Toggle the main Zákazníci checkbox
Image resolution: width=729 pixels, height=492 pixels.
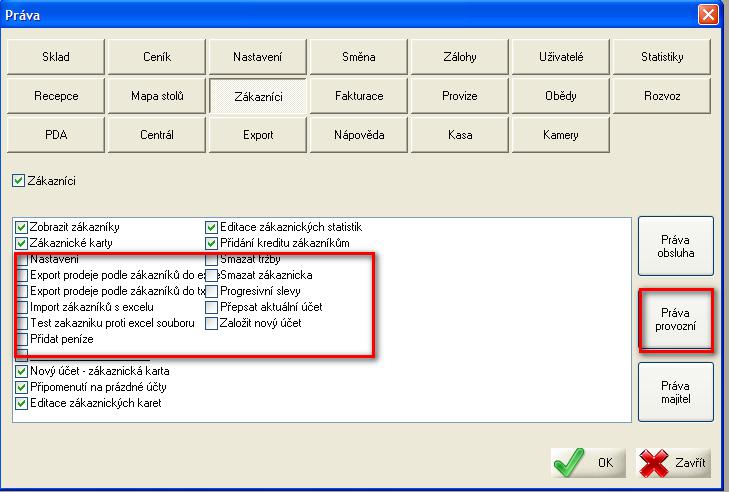click(18, 181)
